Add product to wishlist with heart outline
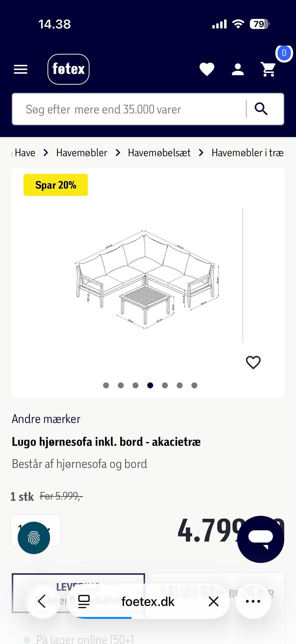Screen dimensions: 296x644 [x=253, y=362]
